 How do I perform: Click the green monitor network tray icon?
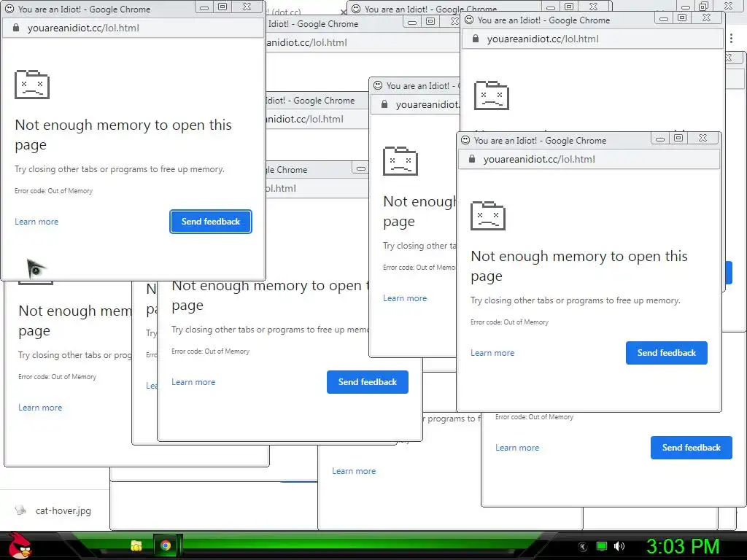(602, 546)
